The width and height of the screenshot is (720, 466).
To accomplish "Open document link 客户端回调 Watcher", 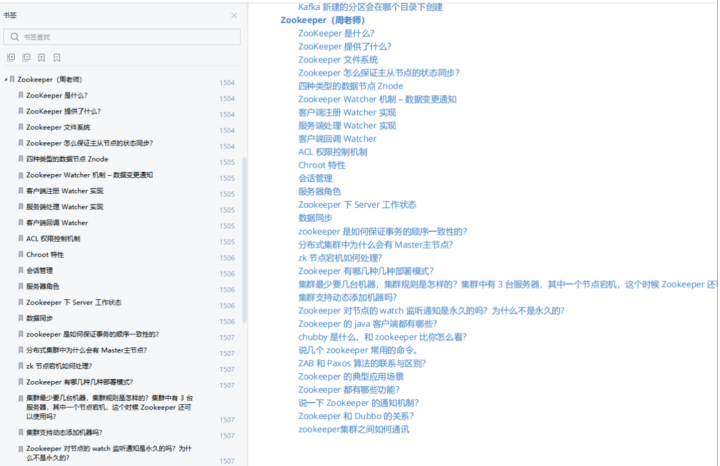I will click(x=338, y=139).
